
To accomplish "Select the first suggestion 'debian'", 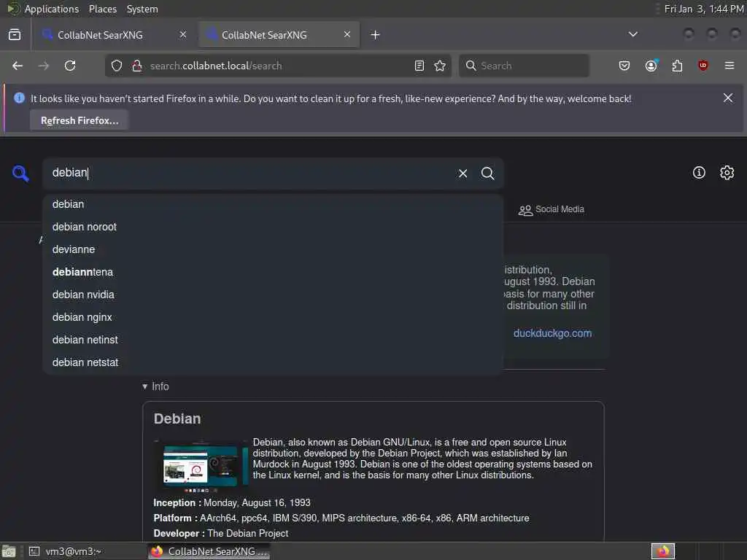I will (x=273, y=204).
